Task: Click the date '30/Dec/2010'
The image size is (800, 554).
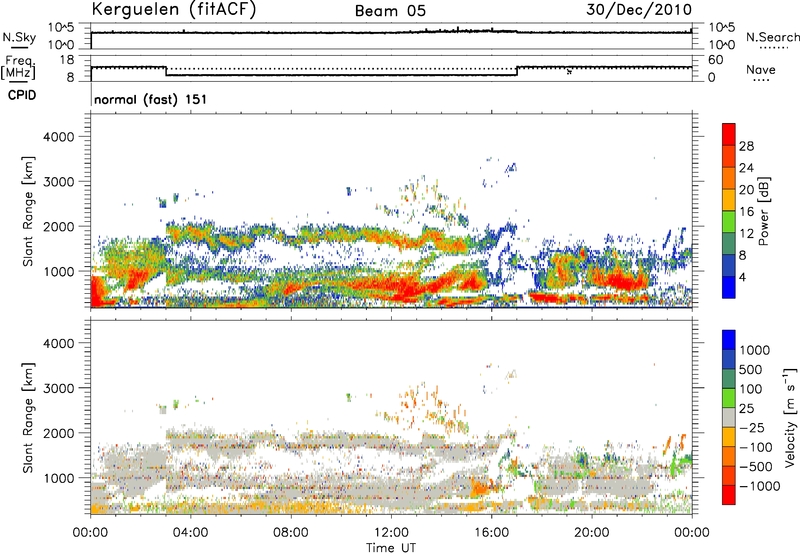Action: [639, 9]
